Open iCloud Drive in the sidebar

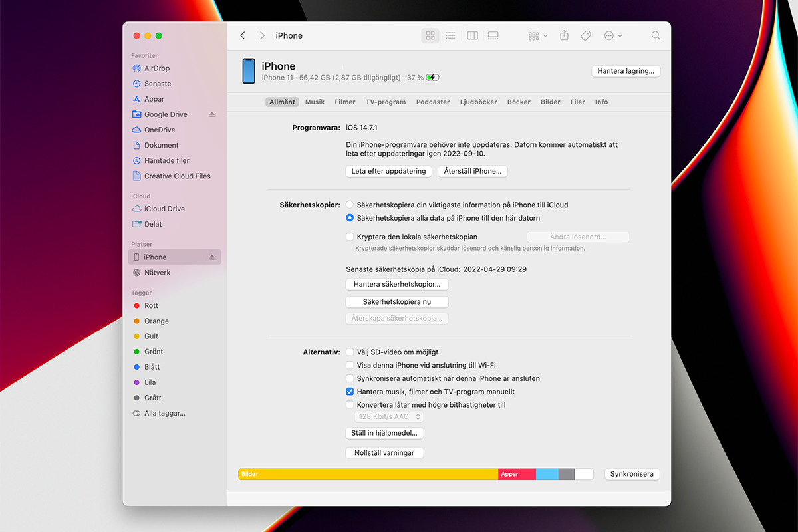click(x=164, y=209)
